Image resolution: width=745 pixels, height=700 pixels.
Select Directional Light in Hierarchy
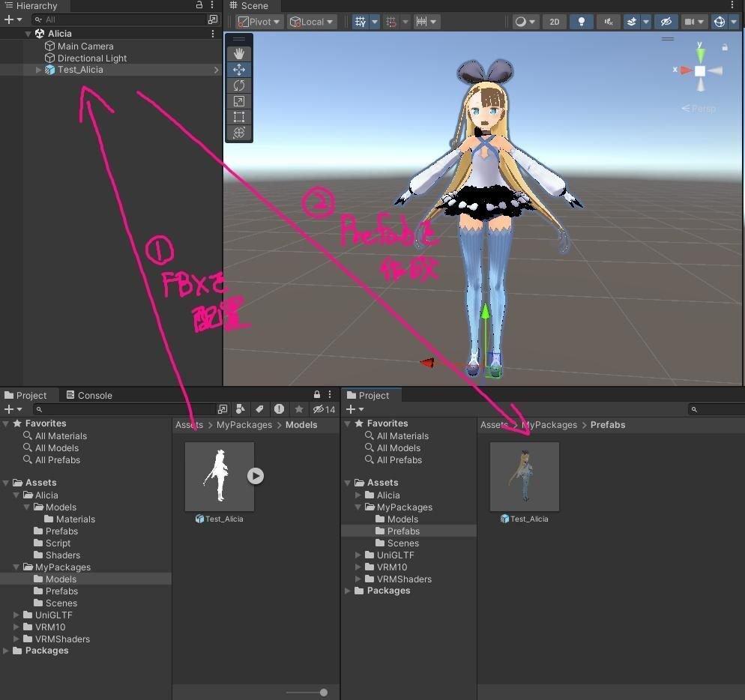(x=91, y=58)
